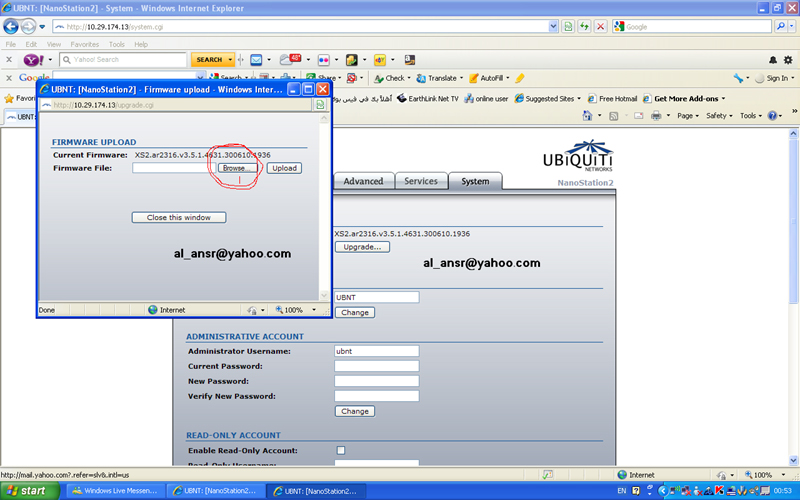The image size is (800, 500).
Task: Open the Suggested Sites dropdown
Action: 579,98
